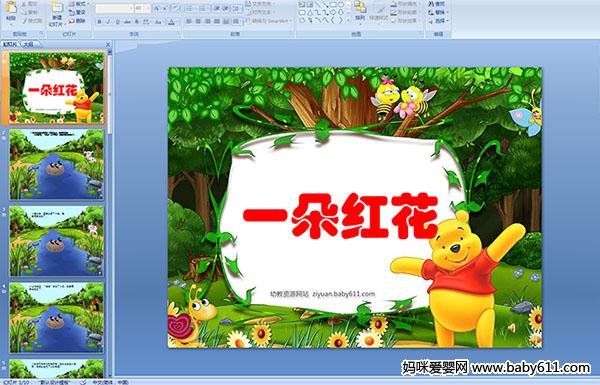Viewport: 600px width, 385px height.
Task: Click the Find icon in the Editing group
Action: [437, 4]
